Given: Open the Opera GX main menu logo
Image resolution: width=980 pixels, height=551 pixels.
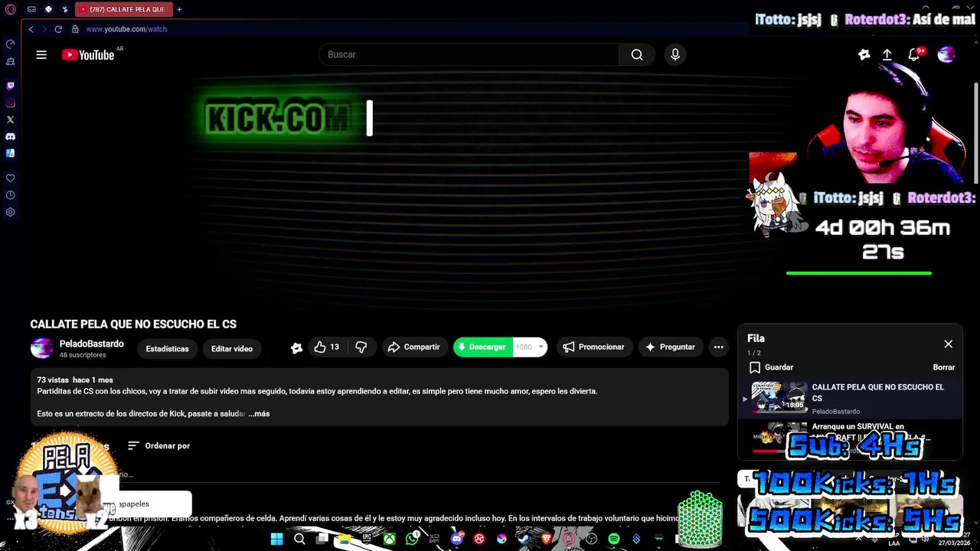Looking at the screenshot, I should (10, 9).
